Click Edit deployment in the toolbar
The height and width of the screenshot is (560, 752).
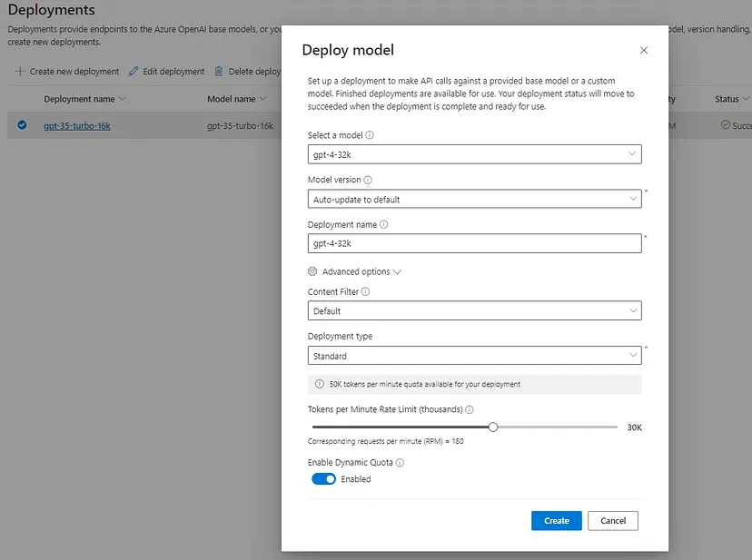click(x=167, y=72)
